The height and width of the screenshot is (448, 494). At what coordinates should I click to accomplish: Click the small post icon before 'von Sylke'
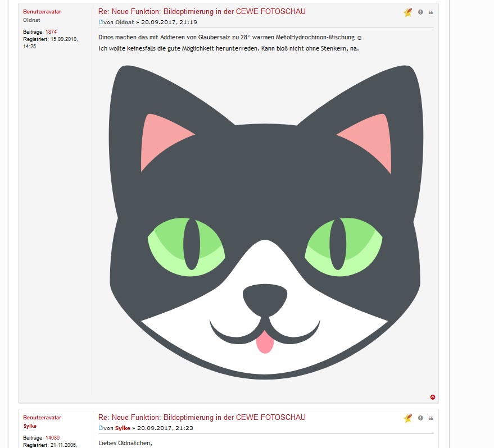pyautogui.click(x=101, y=428)
